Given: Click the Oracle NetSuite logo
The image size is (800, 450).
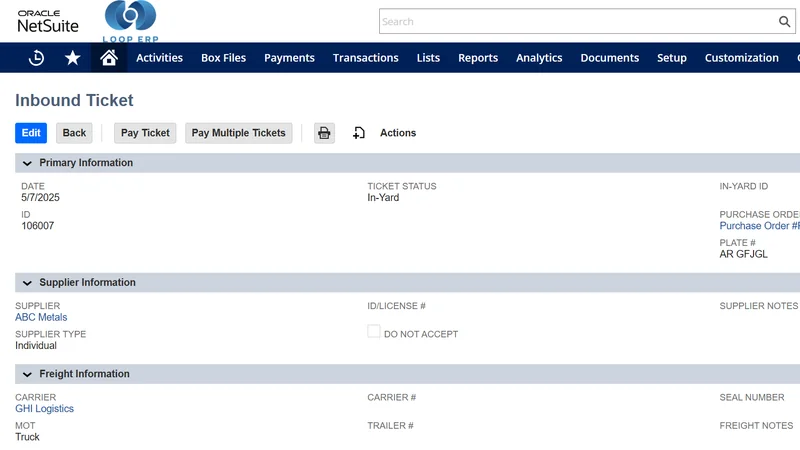Looking at the screenshot, I should (x=48, y=21).
